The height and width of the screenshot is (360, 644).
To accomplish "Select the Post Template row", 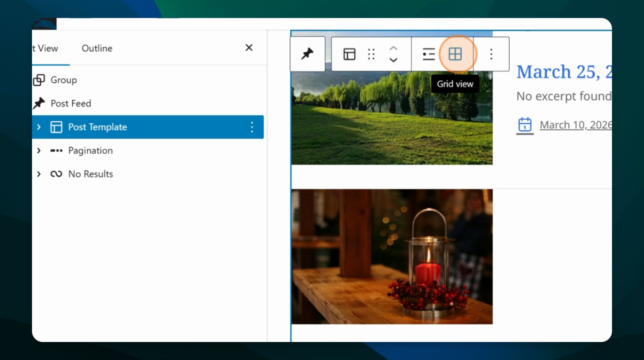I will (x=148, y=127).
